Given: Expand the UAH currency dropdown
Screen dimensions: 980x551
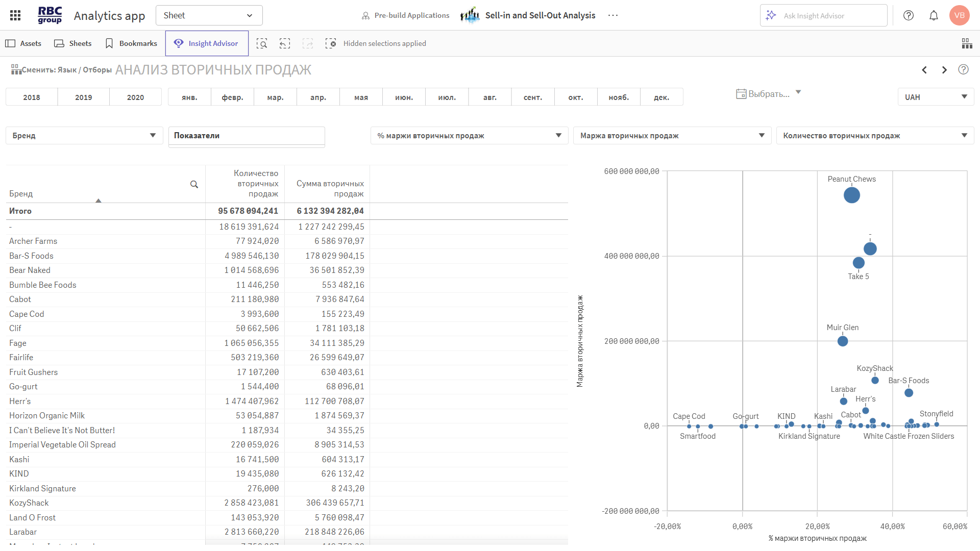Looking at the screenshot, I should pos(936,97).
